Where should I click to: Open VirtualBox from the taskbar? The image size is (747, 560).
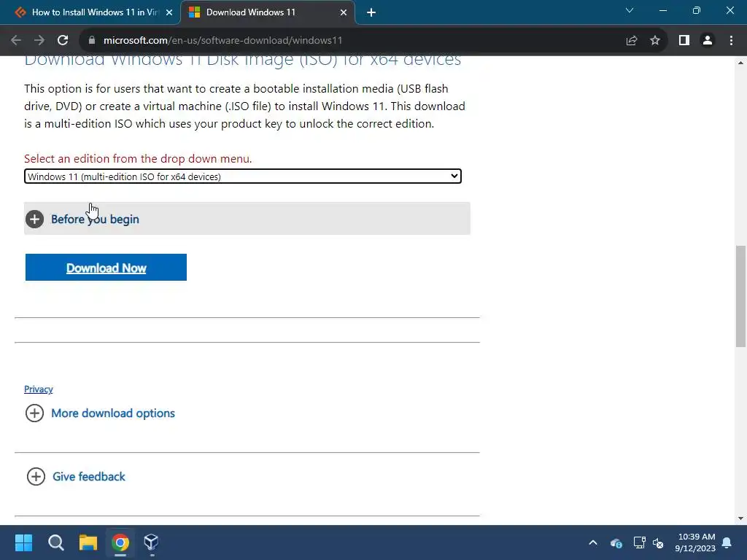[152, 542]
